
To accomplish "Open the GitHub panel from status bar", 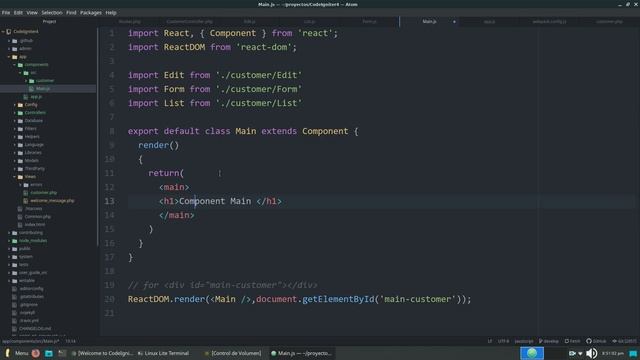I will [596, 341].
